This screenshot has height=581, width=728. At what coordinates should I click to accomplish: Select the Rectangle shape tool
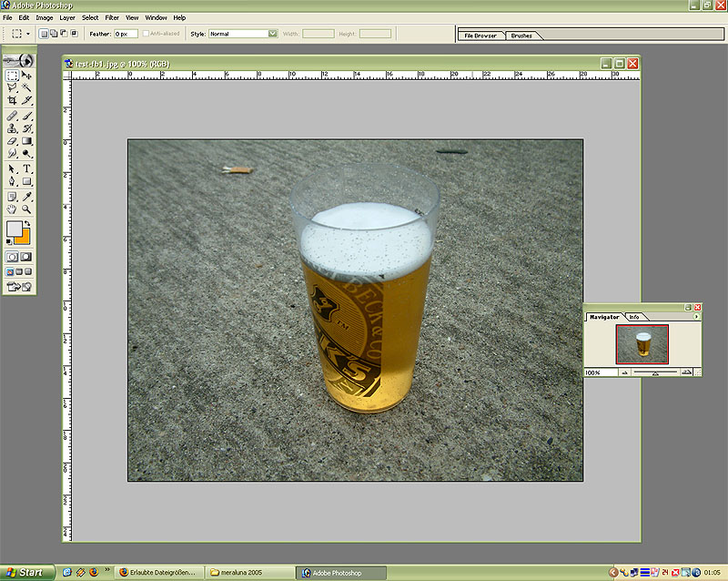[26, 181]
